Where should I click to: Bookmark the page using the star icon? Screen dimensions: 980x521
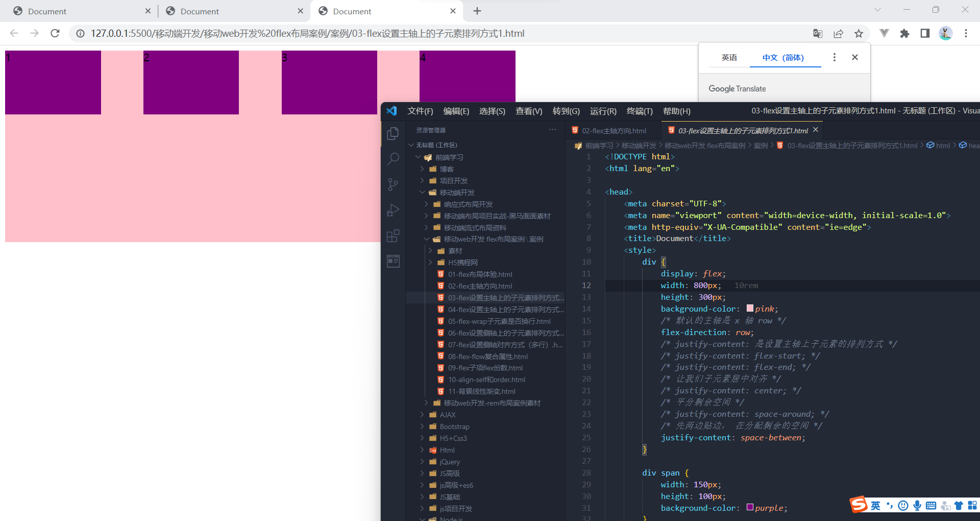(859, 33)
